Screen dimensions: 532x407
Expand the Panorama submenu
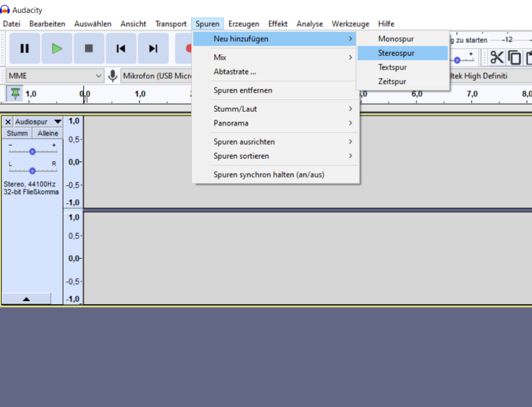[x=275, y=123]
